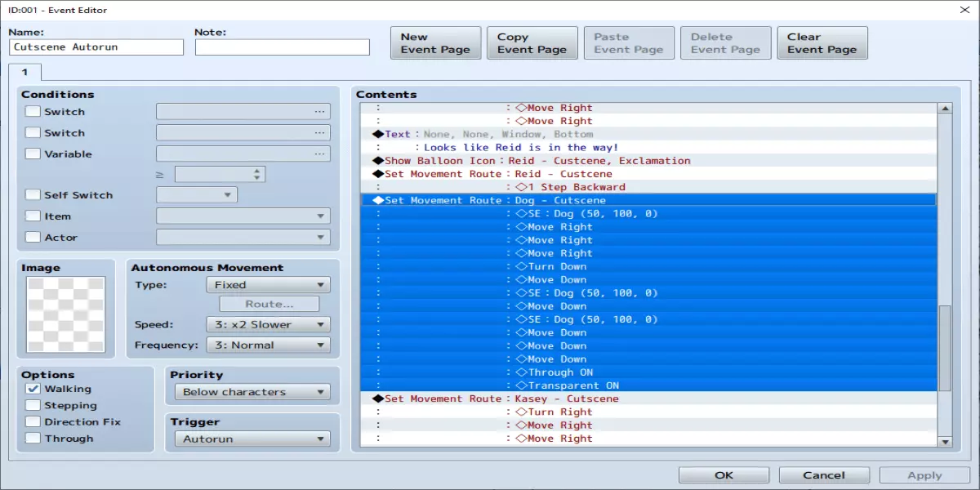
Task: Click the variable value spinner arrows
Action: pyautogui.click(x=258, y=174)
